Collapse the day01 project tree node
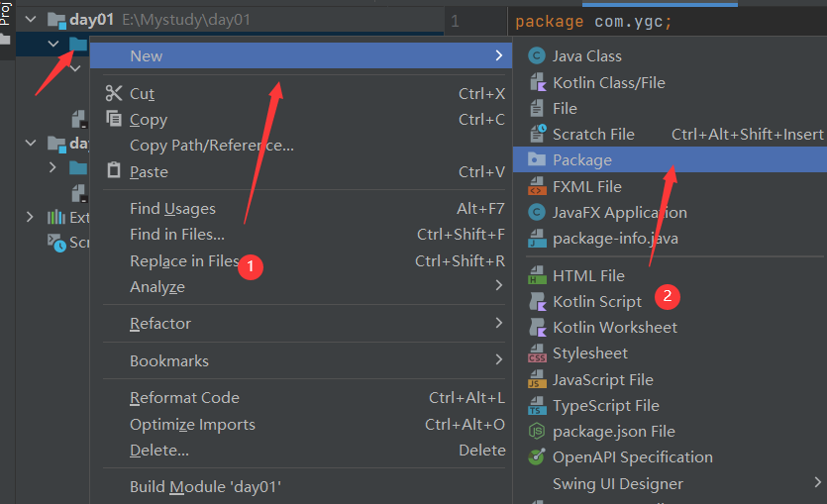827x504 pixels. point(32,20)
